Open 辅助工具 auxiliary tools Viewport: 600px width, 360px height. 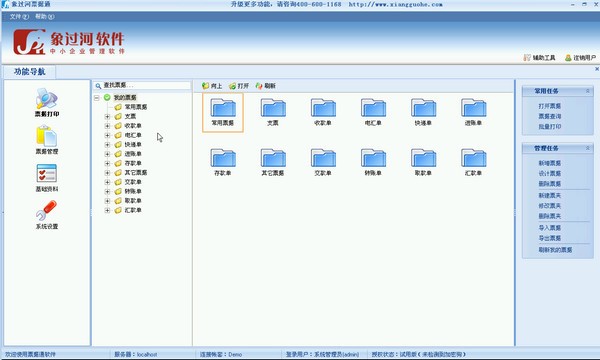(x=539, y=58)
